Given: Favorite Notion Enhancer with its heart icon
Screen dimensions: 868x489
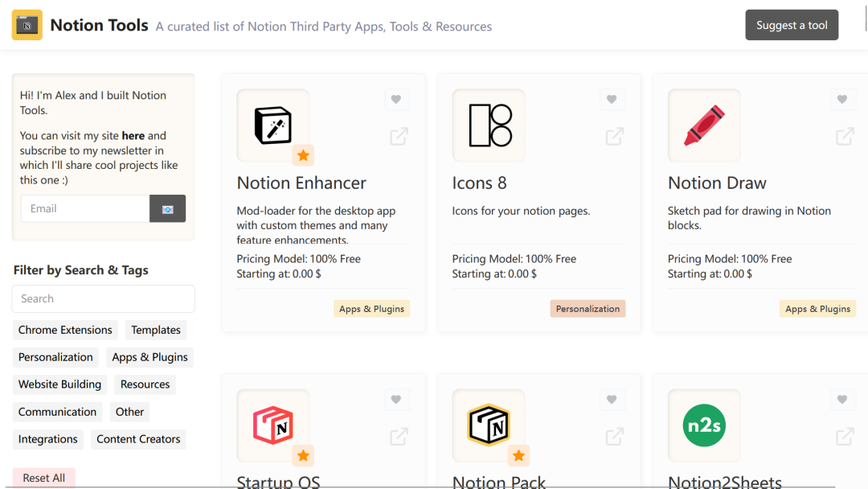Looking at the screenshot, I should coord(395,99).
